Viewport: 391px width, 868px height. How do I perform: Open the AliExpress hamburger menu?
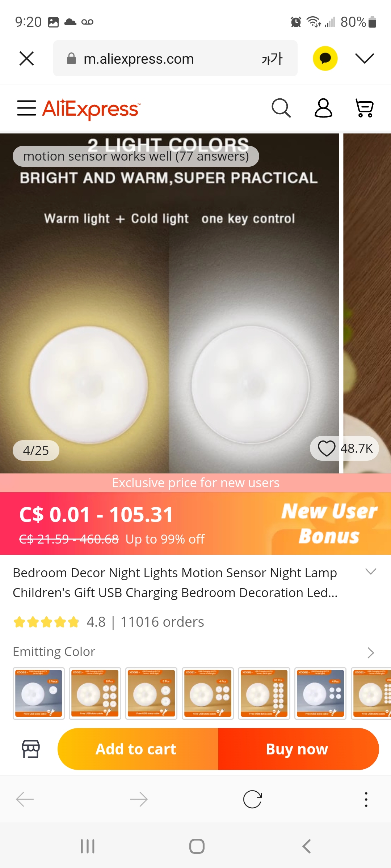click(x=26, y=108)
